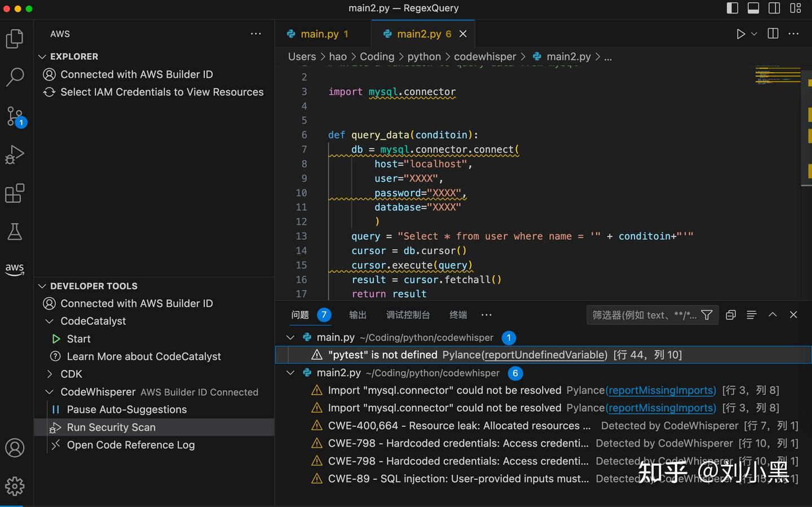812x507 pixels.
Task: Run the Python file with the play button
Action: pos(740,34)
